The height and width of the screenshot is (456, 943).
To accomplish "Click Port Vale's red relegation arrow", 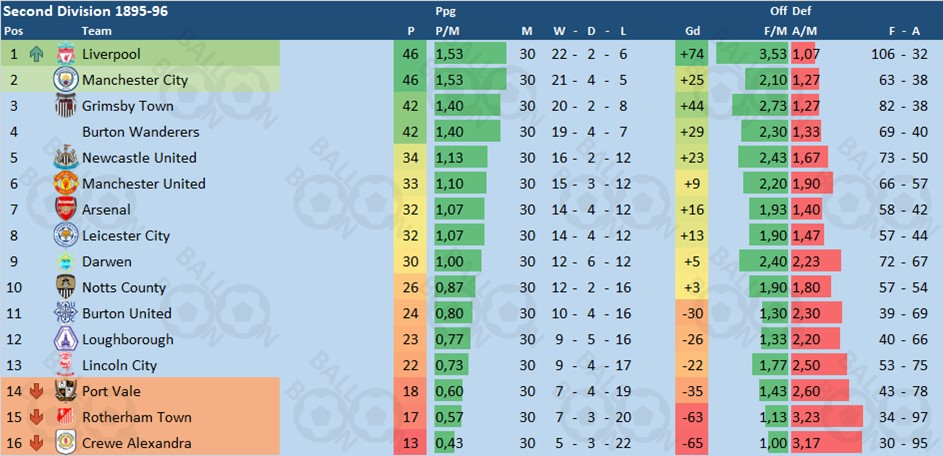I will click(37, 392).
